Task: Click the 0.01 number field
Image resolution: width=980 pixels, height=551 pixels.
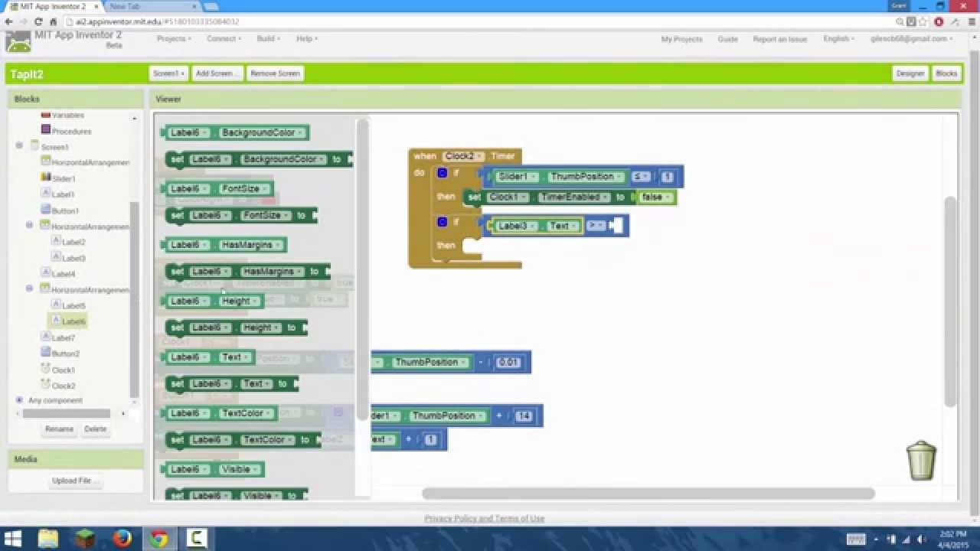Action: point(508,363)
